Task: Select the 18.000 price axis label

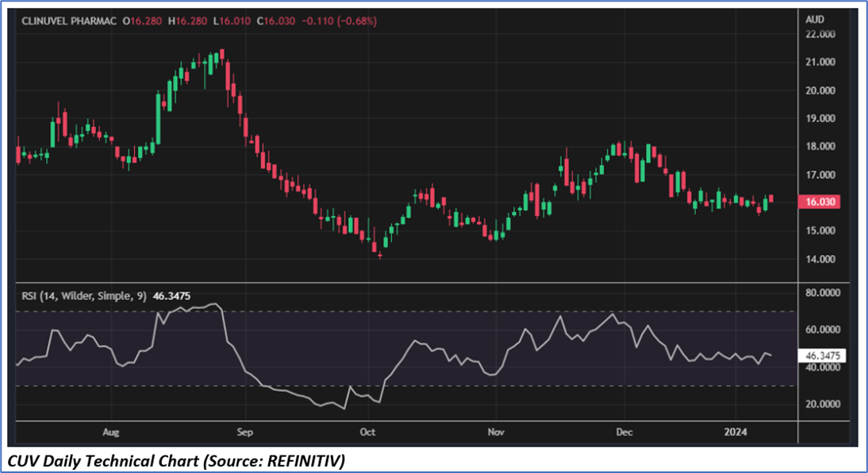Action: coord(820,146)
